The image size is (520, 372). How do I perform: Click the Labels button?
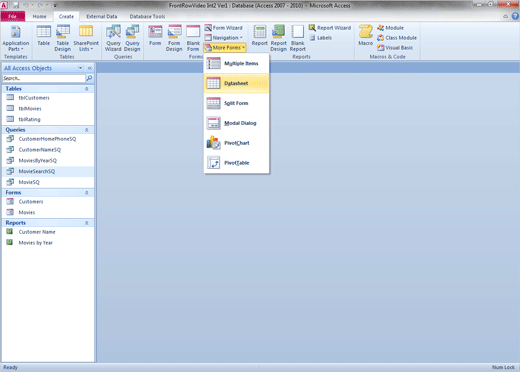point(320,38)
